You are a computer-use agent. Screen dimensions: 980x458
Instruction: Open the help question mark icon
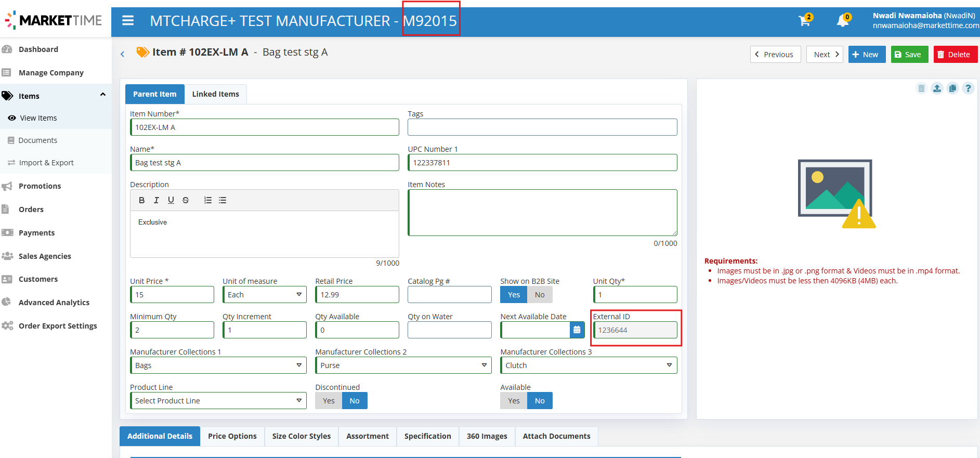[x=968, y=88]
